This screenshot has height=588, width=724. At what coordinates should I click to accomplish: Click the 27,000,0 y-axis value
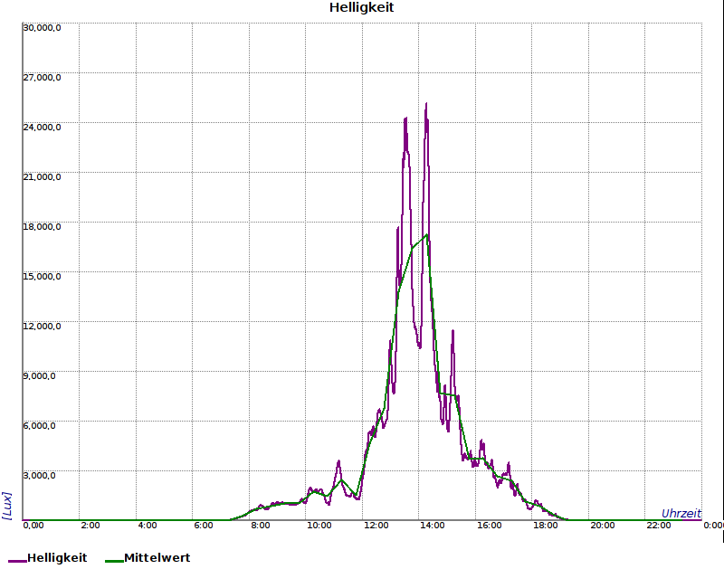click(42, 78)
